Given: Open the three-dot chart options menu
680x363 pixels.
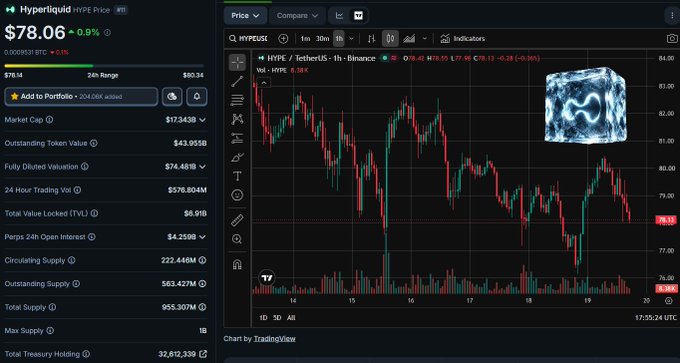Looking at the screenshot, I should (672, 16).
